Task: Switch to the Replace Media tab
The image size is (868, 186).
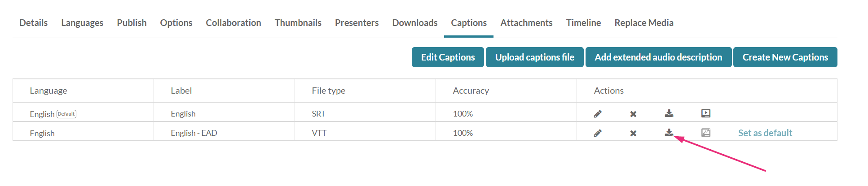Action: click(x=644, y=23)
